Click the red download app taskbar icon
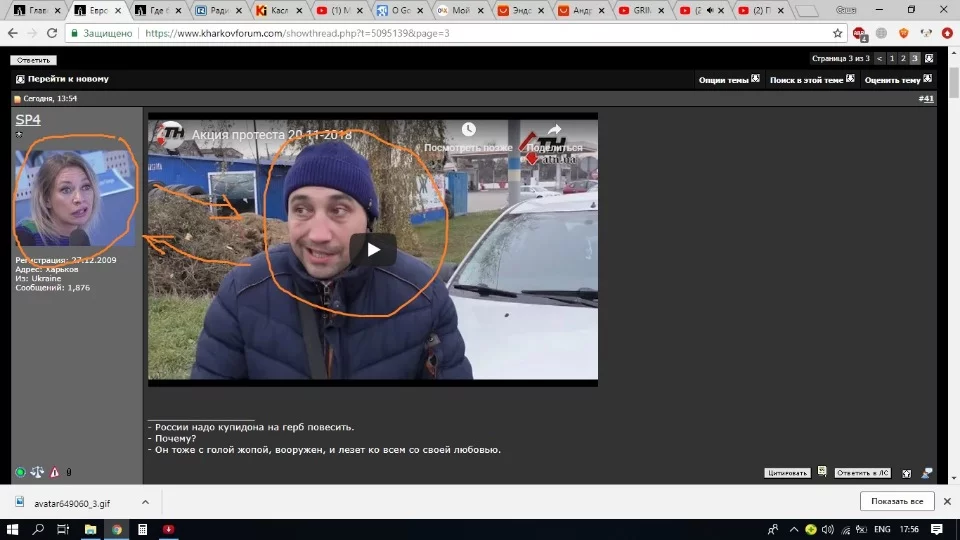Screen dimensions: 960x540 point(168,529)
